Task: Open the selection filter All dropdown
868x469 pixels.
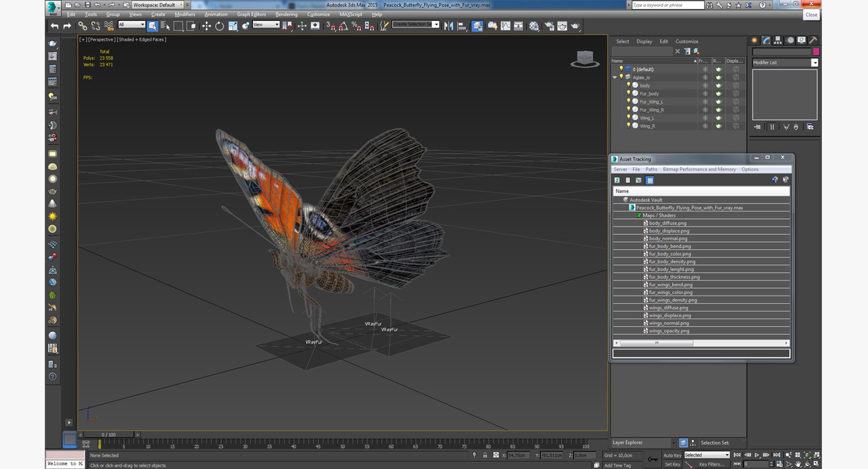Action: pos(132,24)
